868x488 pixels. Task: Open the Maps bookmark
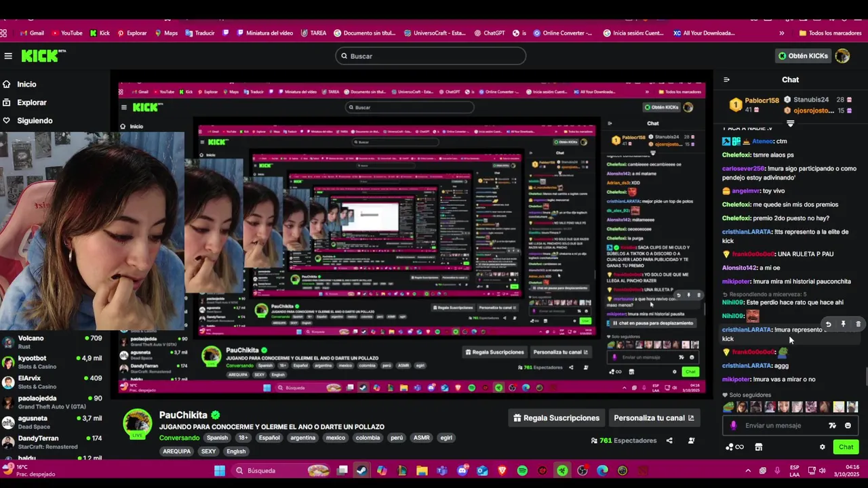(x=166, y=33)
